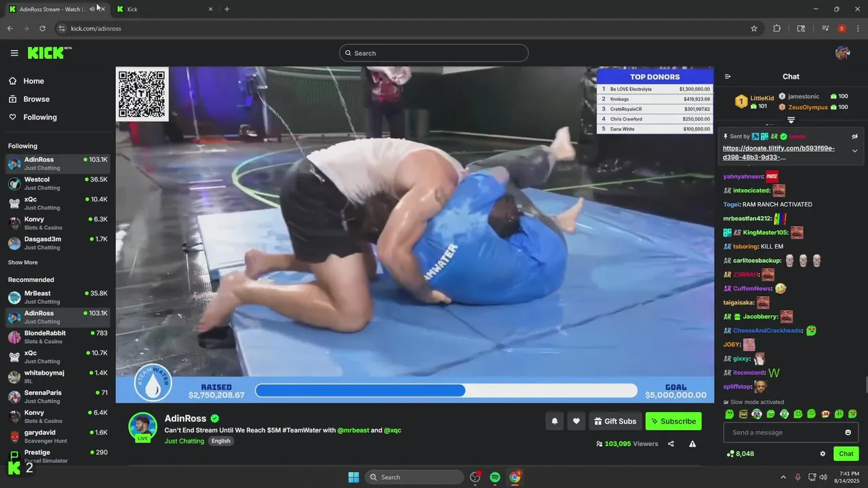Follow AdinRoss with the heart button

(x=576, y=421)
